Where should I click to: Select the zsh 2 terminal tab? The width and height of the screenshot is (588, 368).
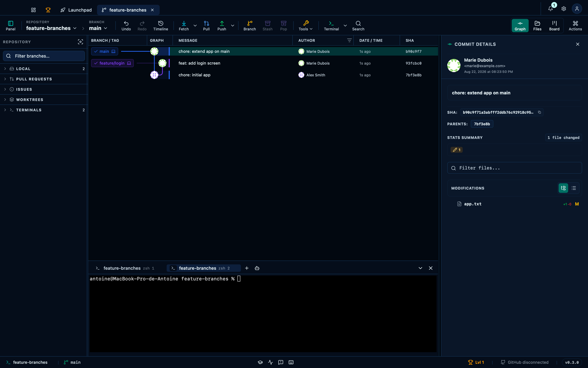204,268
